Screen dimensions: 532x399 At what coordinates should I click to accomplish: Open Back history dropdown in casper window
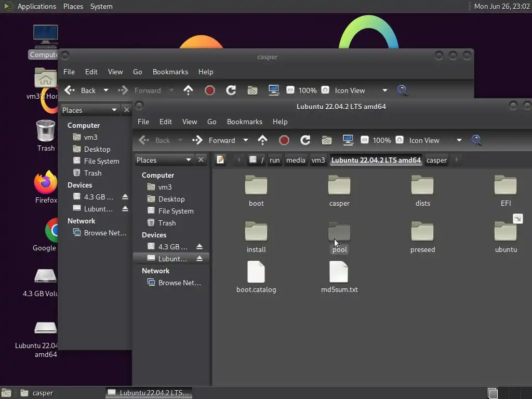(x=106, y=90)
